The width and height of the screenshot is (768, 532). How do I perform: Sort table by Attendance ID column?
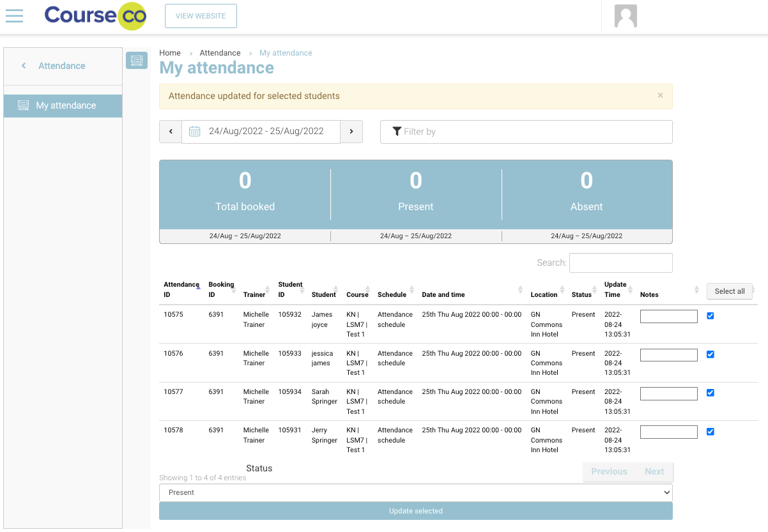tap(181, 289)
